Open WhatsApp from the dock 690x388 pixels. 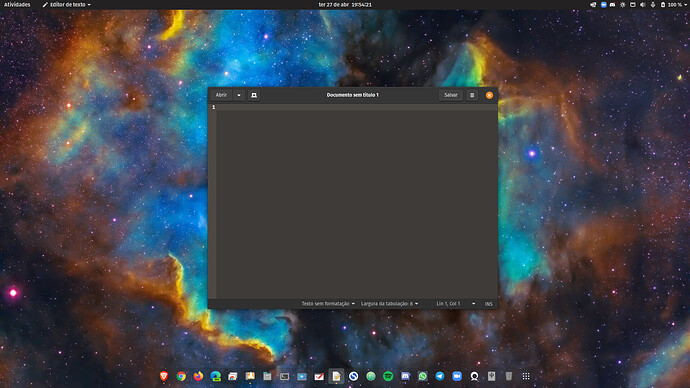pyautogui.click(x=422, y=376)
